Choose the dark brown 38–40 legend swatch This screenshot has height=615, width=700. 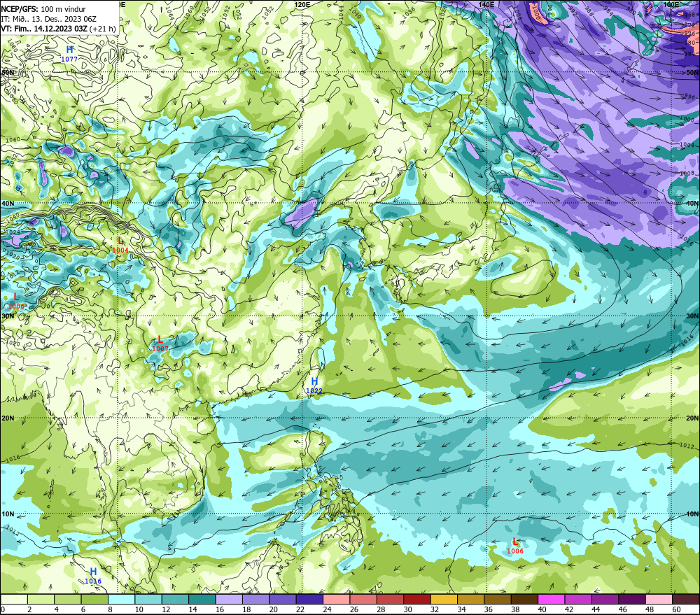524,599
